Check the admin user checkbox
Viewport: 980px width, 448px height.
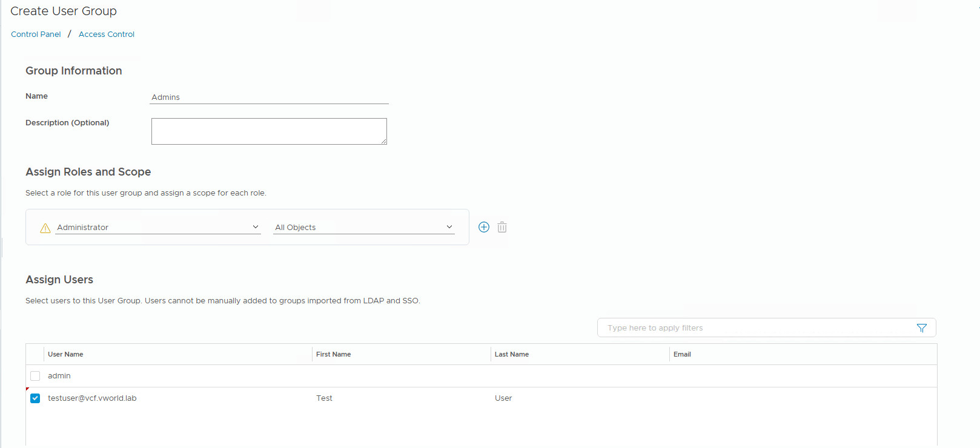(x=35, y=376)
